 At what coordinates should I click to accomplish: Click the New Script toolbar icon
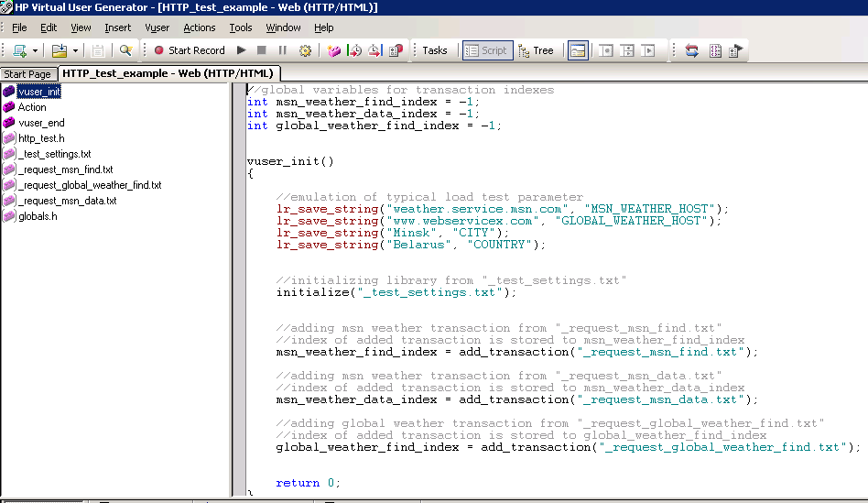(19, 50)
